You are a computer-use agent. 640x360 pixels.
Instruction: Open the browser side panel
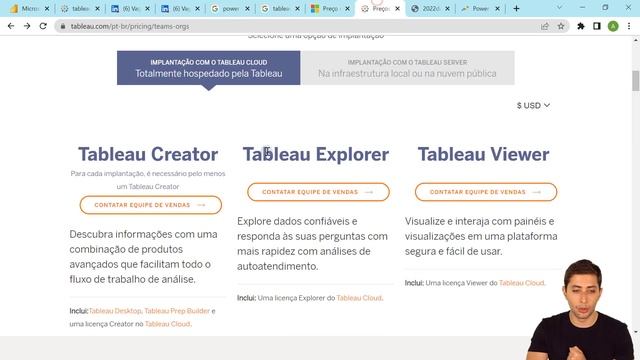597,26
